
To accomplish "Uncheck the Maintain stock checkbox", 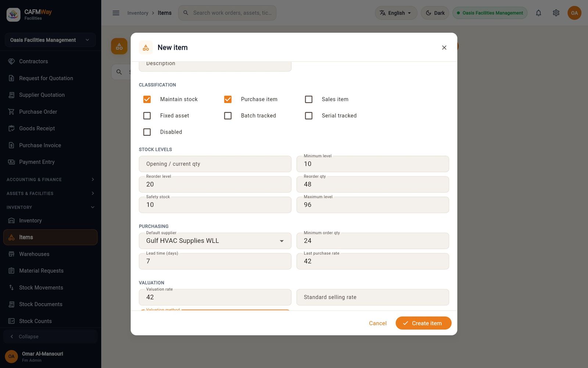I will point(147,99).
